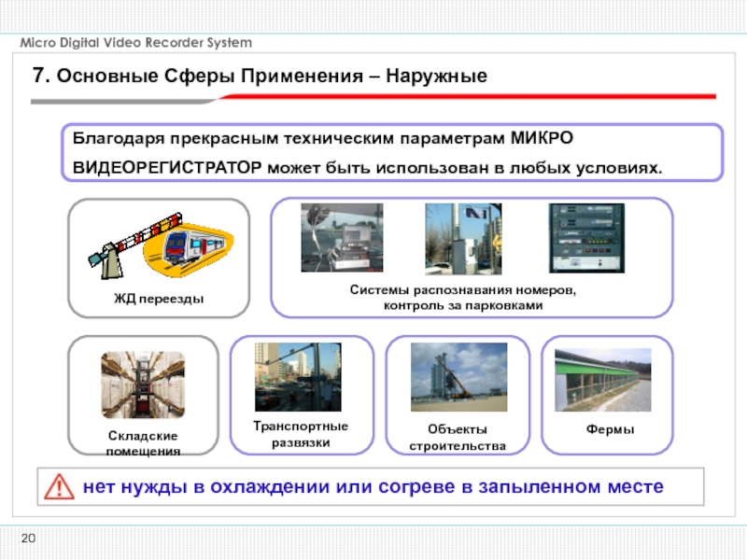Select the 'Объекты строительства' caption

[458, 437]
